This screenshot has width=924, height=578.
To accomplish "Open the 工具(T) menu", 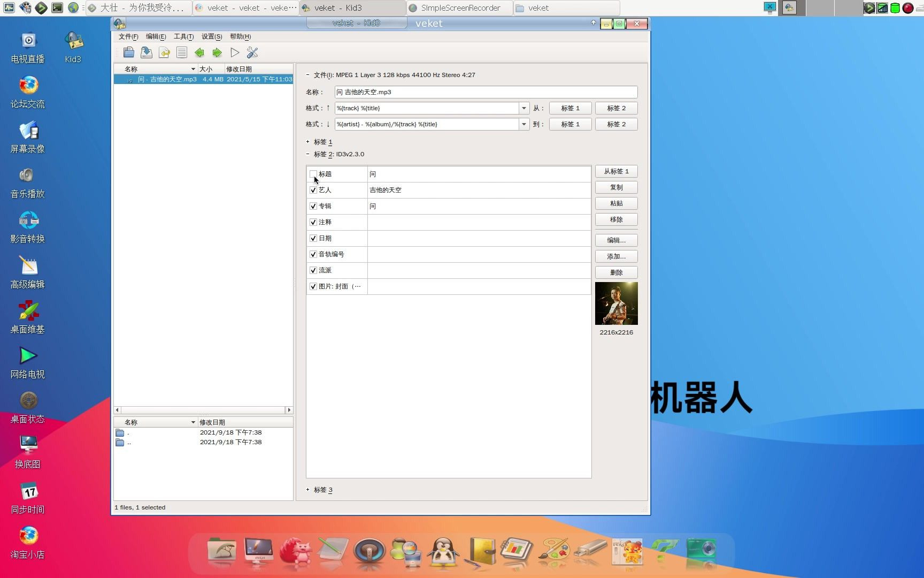I will [x=184, y=36].
